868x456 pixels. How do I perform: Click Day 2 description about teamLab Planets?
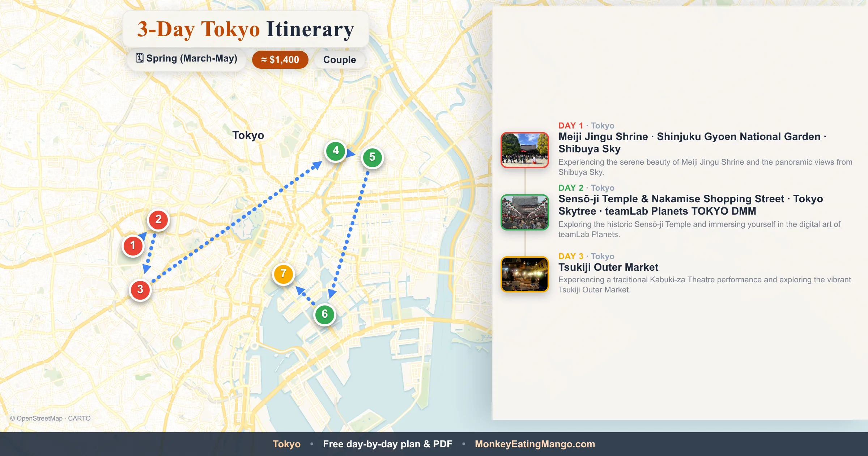(699, 229)
